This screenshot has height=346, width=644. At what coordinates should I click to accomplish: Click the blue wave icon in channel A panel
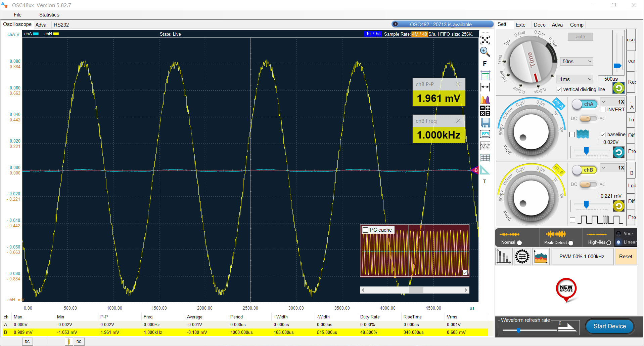point(583,134)
